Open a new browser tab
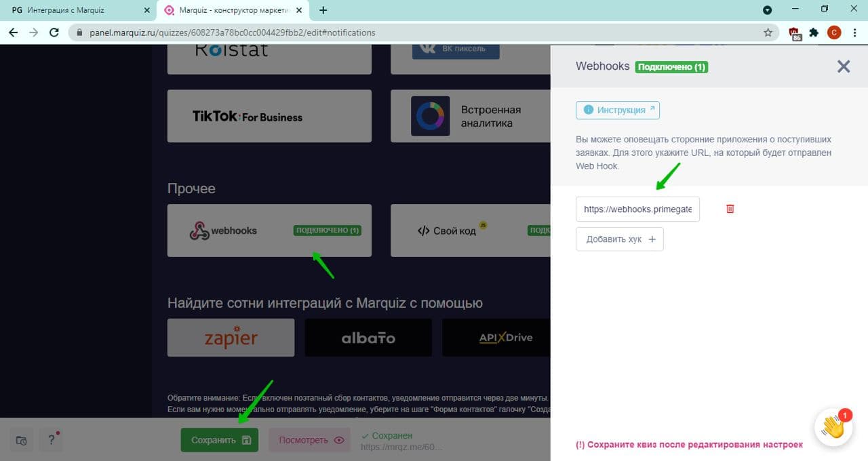 [323, 10]
